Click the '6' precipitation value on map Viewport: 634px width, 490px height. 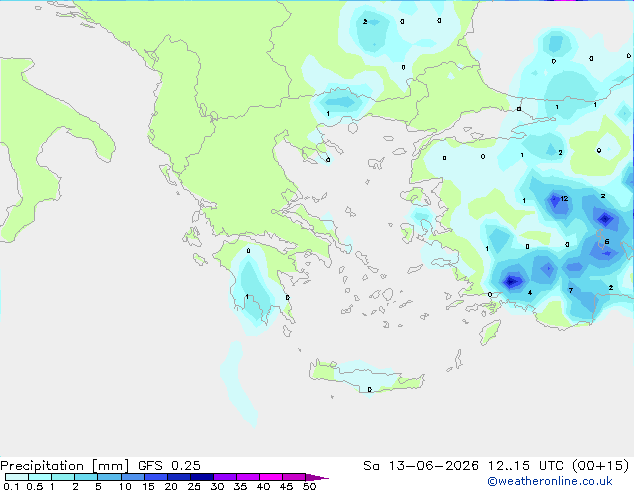[607, 242]
